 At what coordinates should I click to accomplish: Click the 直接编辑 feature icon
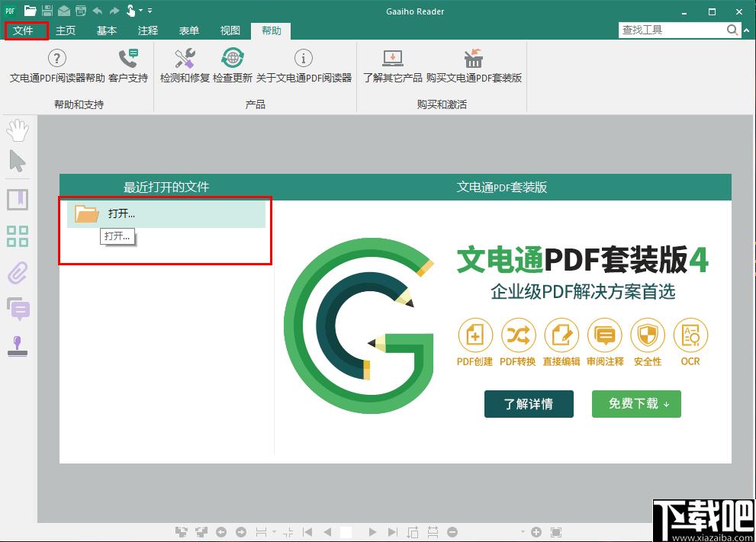click(561, 335)
